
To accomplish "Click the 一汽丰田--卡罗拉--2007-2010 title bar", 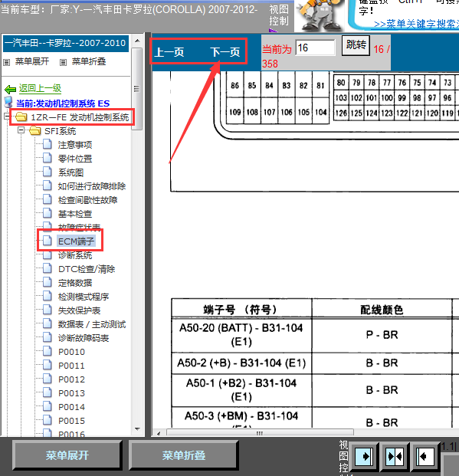I will (x=66, y=43).
